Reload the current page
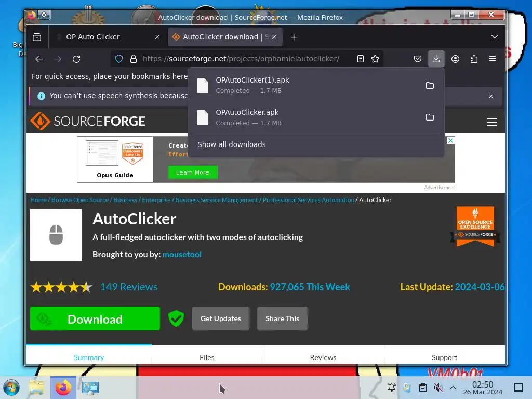 pos(76,59)
